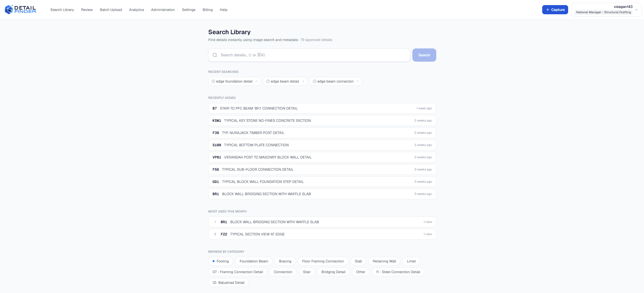Focus the Search details input field
Screen dimensions: 644x293
click(x=309, y=55)
